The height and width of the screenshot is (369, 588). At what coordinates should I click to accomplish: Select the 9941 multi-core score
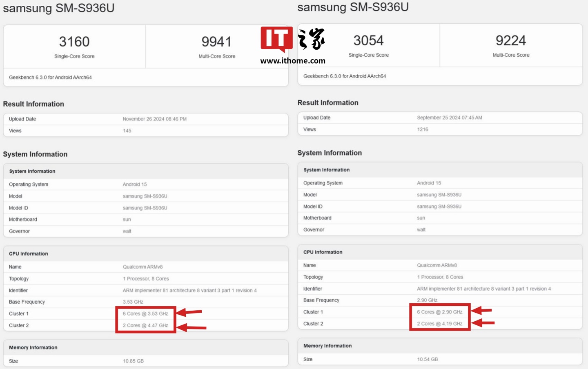(x=216, y=42)
